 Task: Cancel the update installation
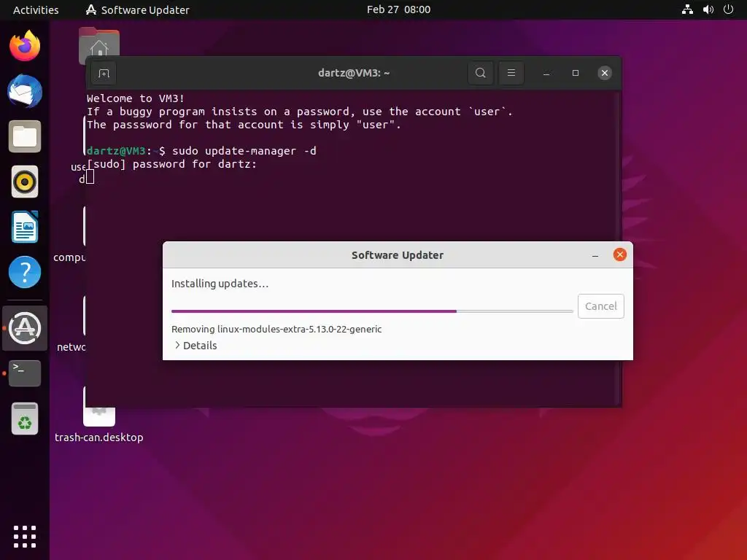[601, 306]
